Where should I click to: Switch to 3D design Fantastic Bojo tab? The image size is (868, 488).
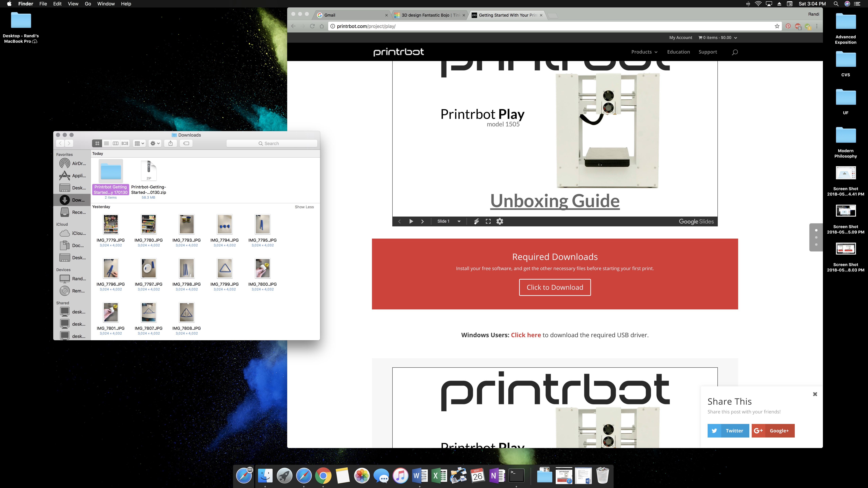429,15
